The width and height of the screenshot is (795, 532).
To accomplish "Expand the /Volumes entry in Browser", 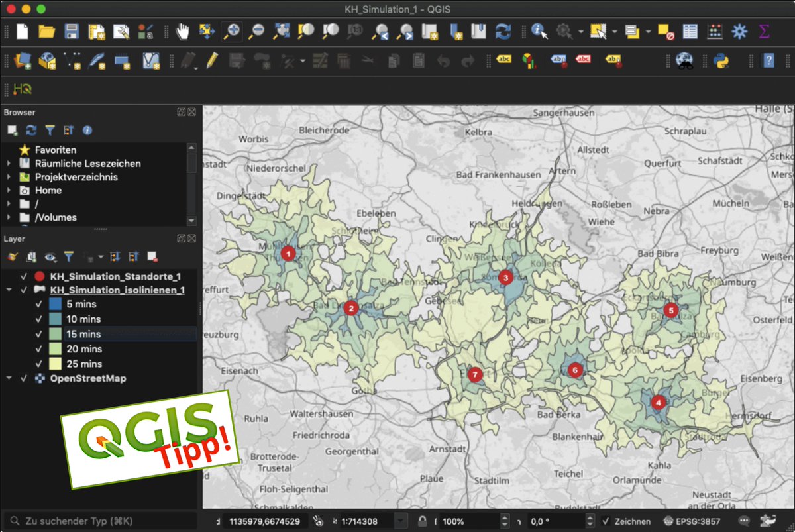I will click(9, 218).
